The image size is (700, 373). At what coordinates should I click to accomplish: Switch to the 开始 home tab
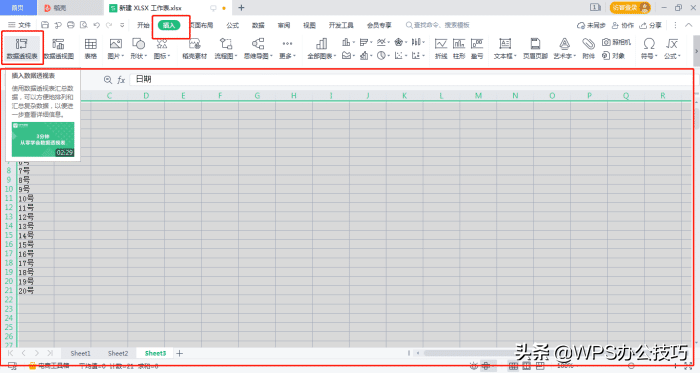point(143,25)
